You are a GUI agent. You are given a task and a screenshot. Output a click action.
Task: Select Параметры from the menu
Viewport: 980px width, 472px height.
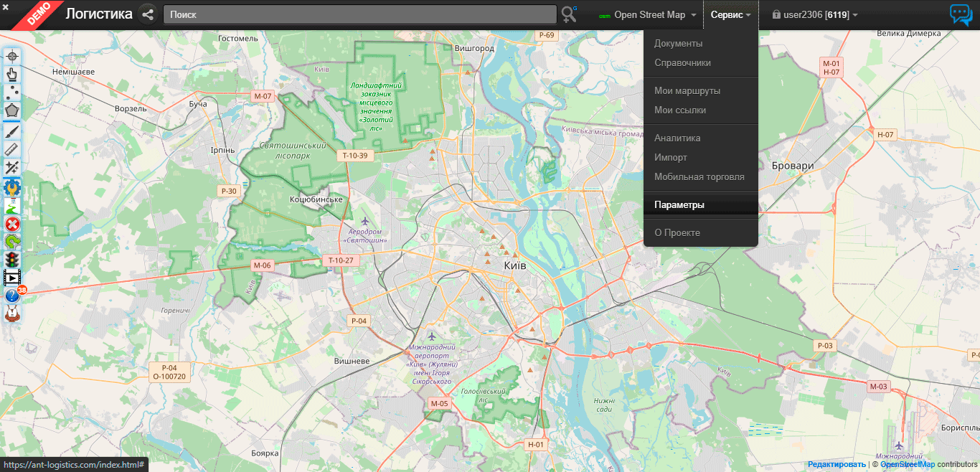click(x=679, y=204)
